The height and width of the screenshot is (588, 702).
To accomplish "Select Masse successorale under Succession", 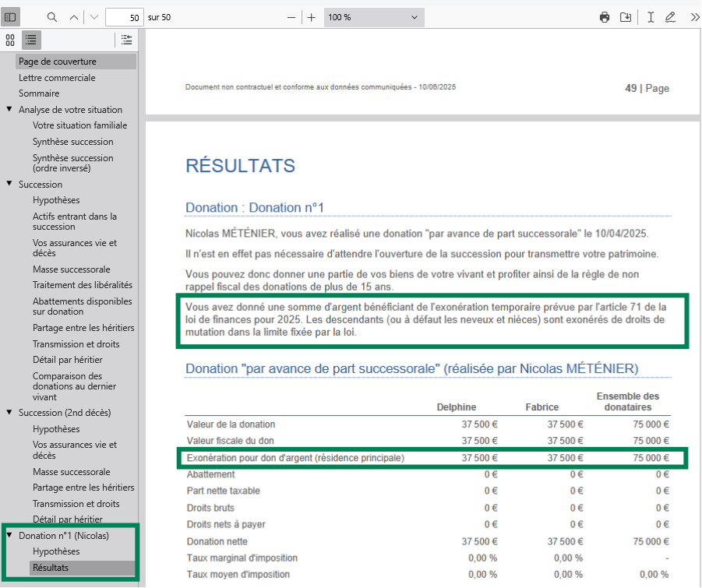I will click(x=72, y=269).
